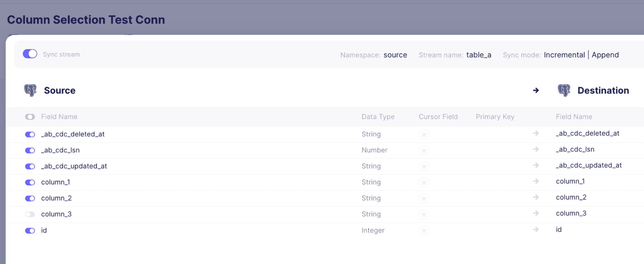Click the Stream name value table_a

click(479, 55)
